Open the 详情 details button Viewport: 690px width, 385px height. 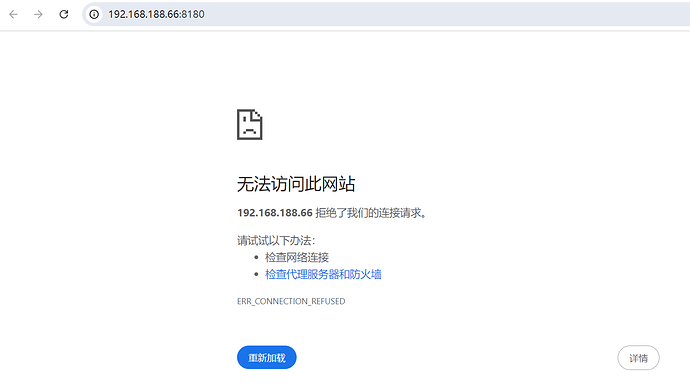click(638, 358)
